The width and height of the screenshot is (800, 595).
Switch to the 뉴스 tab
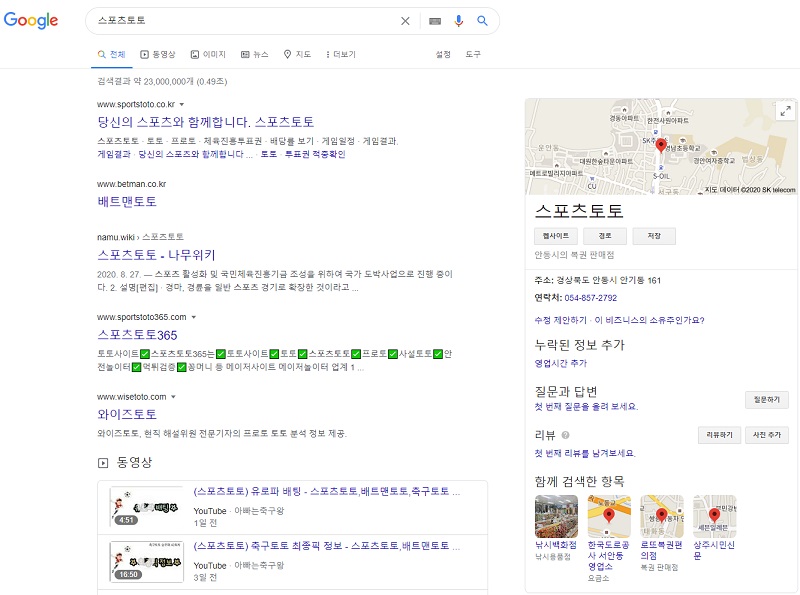click(255, 54)
